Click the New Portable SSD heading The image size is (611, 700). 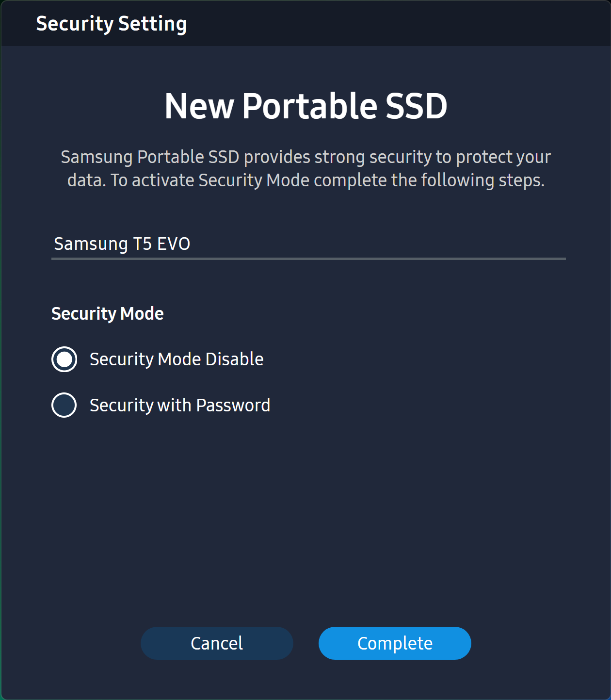coord(305,106)
